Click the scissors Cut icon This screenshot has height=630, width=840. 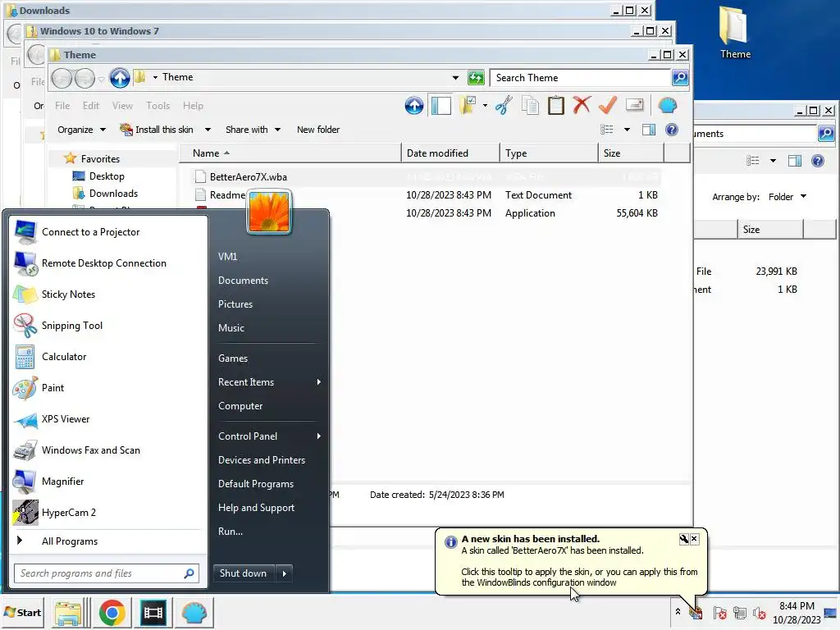[504, 106]
